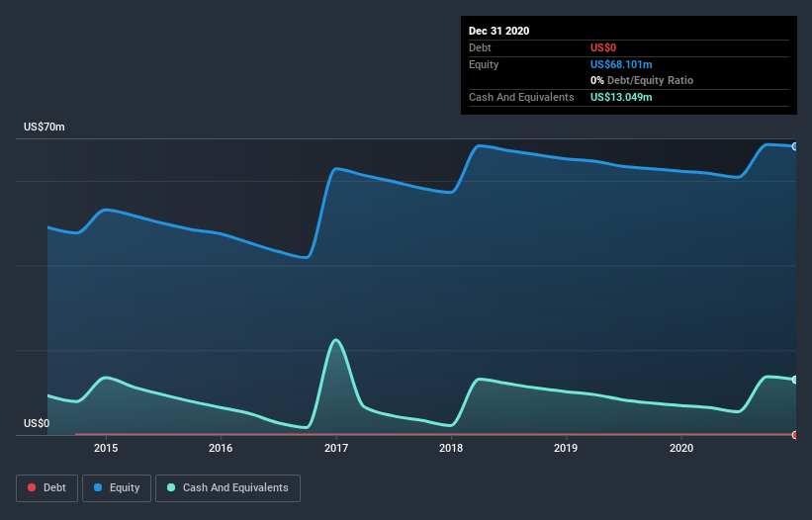The width and height of the screenshot is (812, 520).
Task: Click the Equity label in tooltip
Action: 484,64
